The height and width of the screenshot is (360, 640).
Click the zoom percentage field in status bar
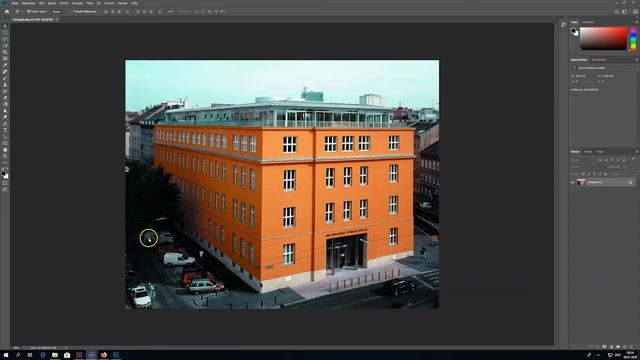16,348
